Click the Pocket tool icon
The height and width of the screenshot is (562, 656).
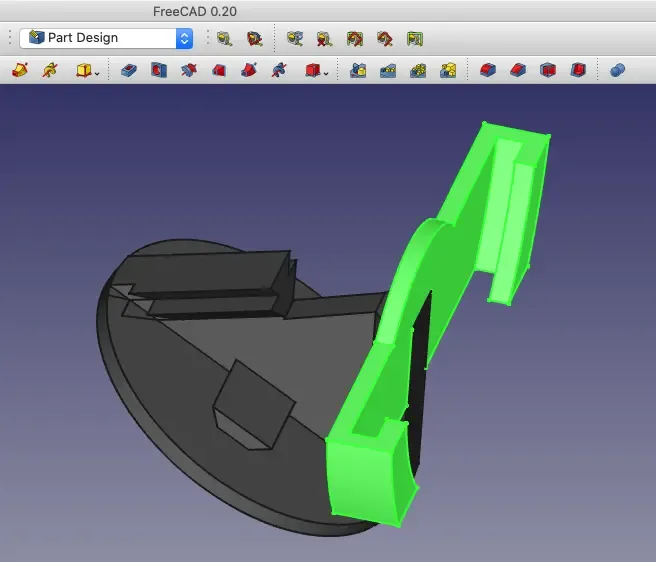pyautogui.click(x=128, y=70)
